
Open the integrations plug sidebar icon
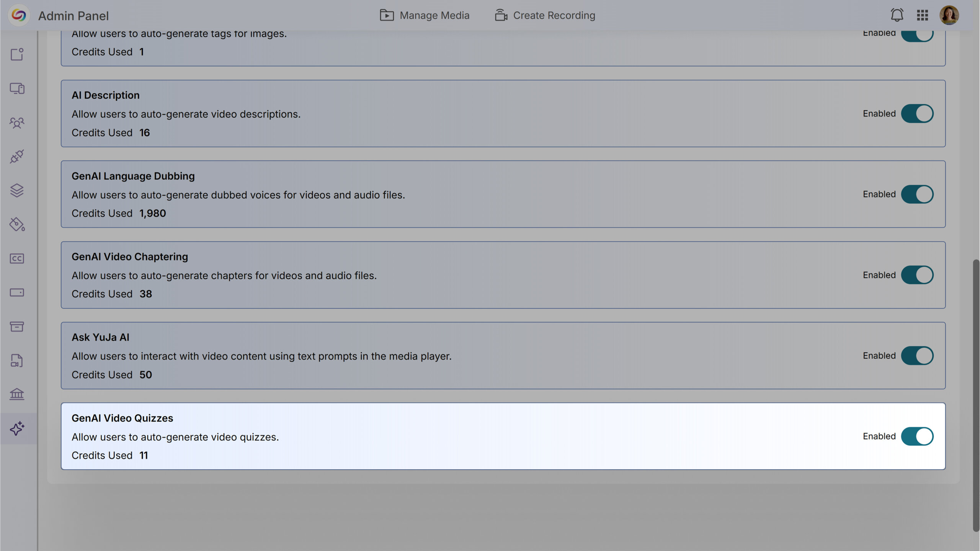tap(17, 156)
